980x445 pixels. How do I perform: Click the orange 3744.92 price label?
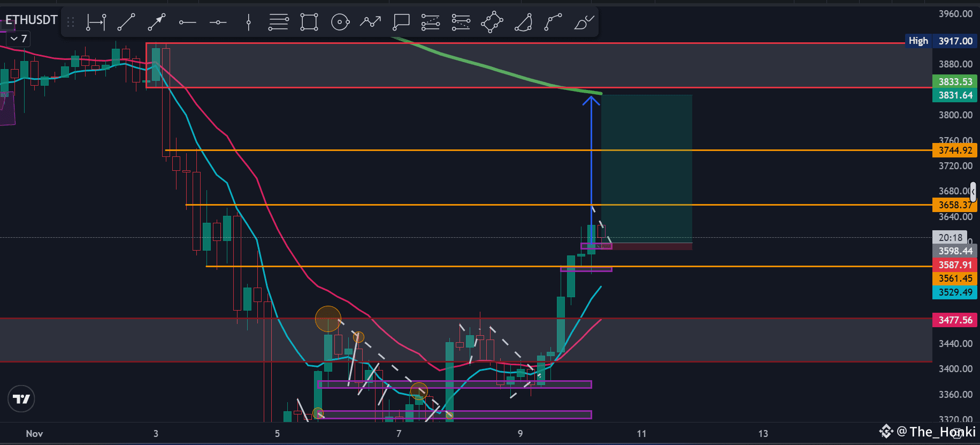955,150
